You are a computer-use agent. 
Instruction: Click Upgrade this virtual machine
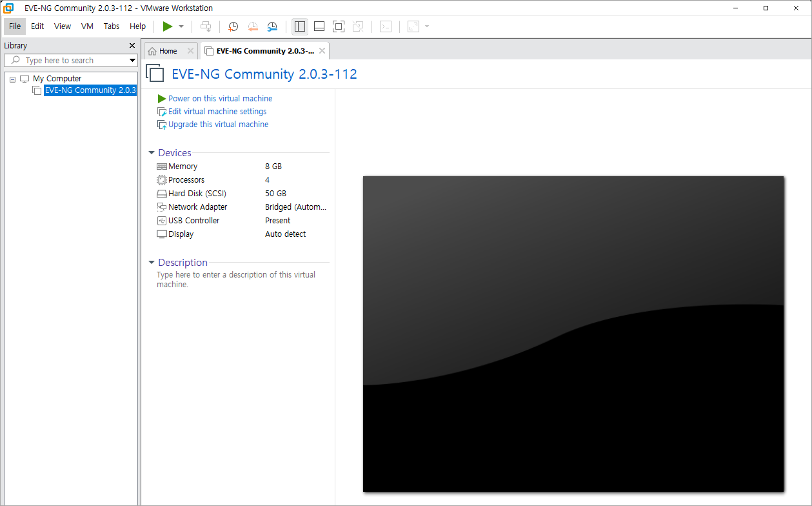[x=218, y=125]
